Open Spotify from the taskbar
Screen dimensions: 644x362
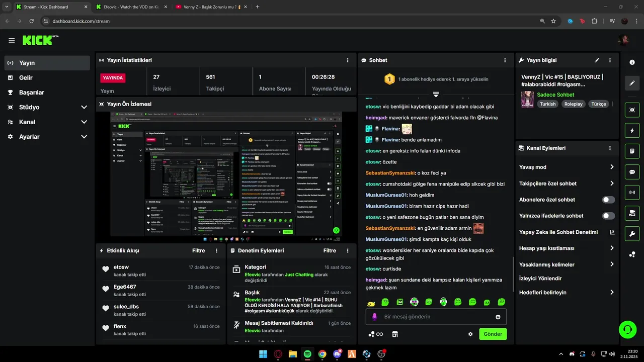click(307, 354)
